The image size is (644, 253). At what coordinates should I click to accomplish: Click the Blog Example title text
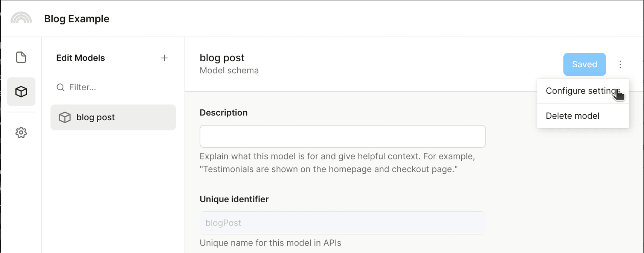pos(77,18)
